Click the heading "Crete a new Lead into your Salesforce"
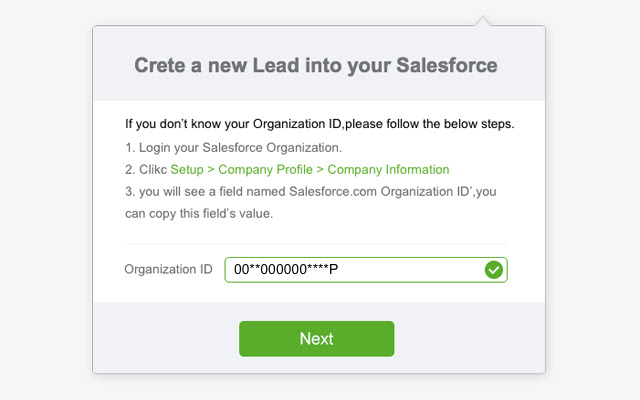 tap(316, 66)
